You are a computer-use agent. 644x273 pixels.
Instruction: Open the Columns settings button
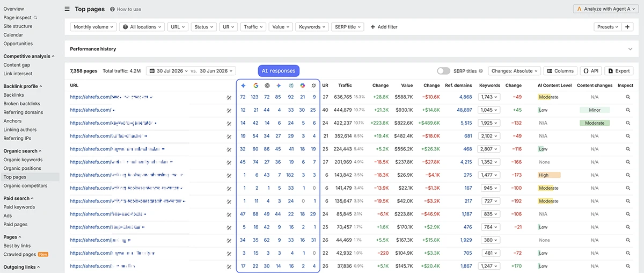[x=560, y=71]
